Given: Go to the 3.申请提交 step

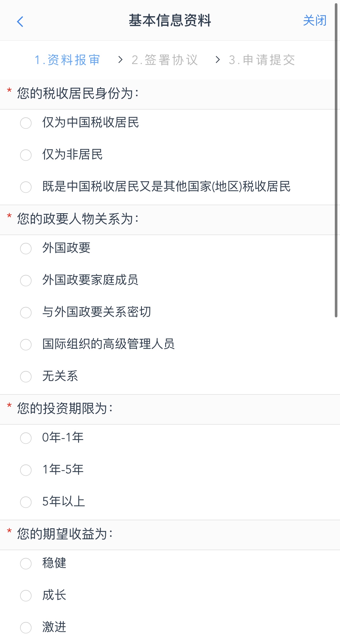Looking at the screenshot, I should click(x=262, y=60).
